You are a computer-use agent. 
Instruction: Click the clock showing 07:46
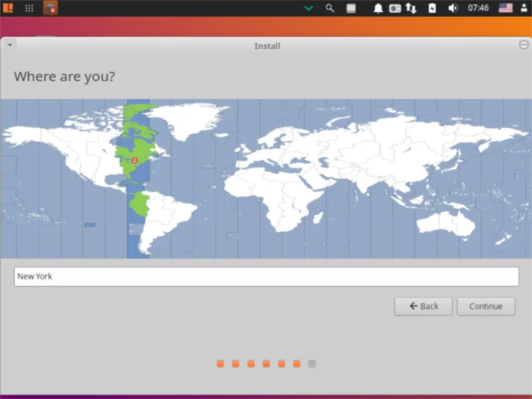tap(478, 8)
